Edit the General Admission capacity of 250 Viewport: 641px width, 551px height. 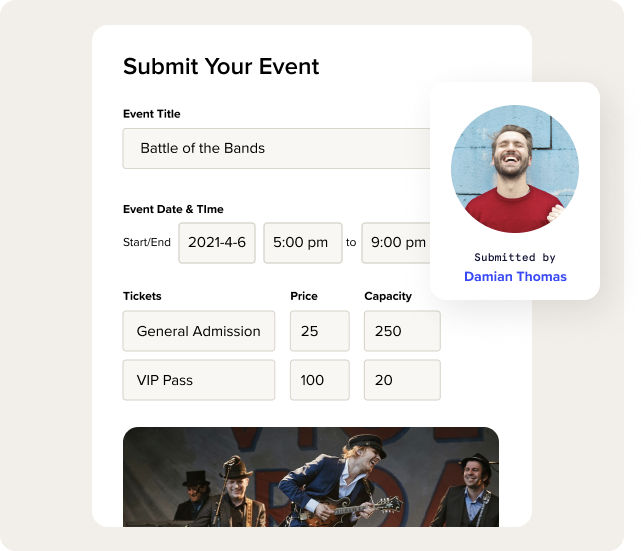402,331
